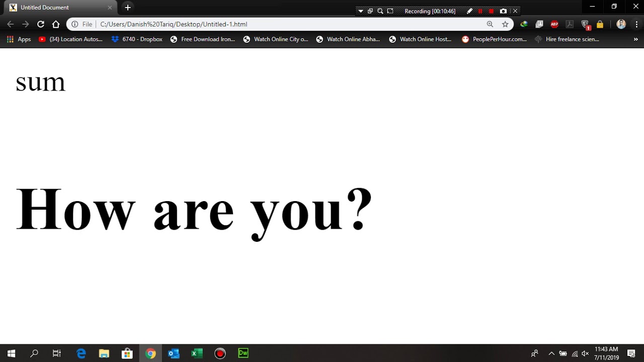Open the 'Watch Online Abha...' bookmark

pyautogui.click(x=348, y=39)
